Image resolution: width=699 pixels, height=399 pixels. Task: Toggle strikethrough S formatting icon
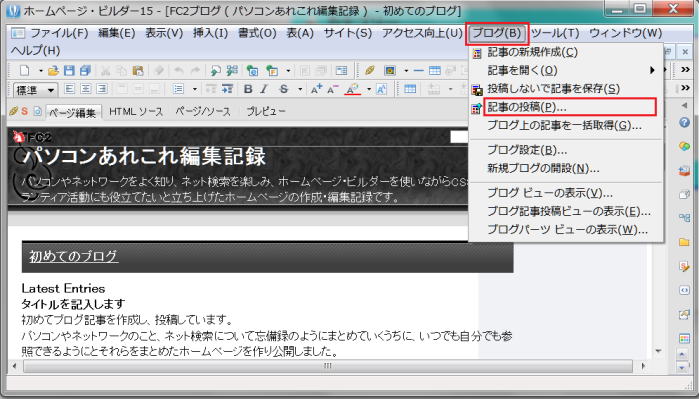(284, 89)
